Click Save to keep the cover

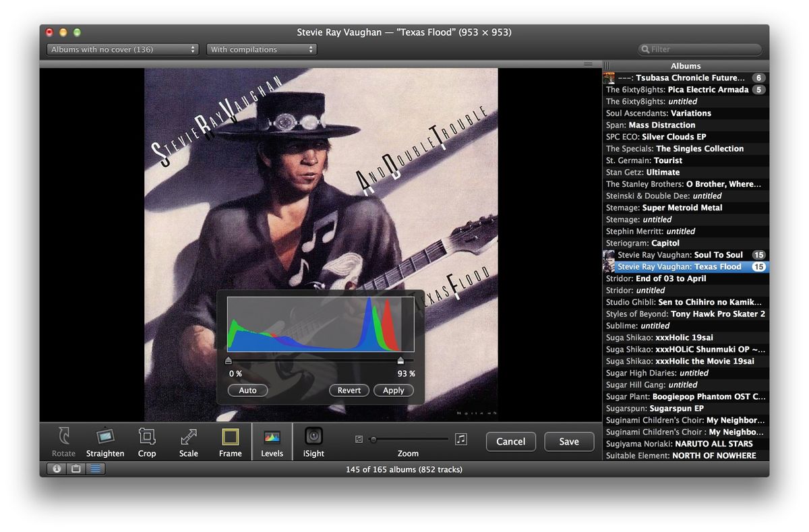click(x=569, y=442)
